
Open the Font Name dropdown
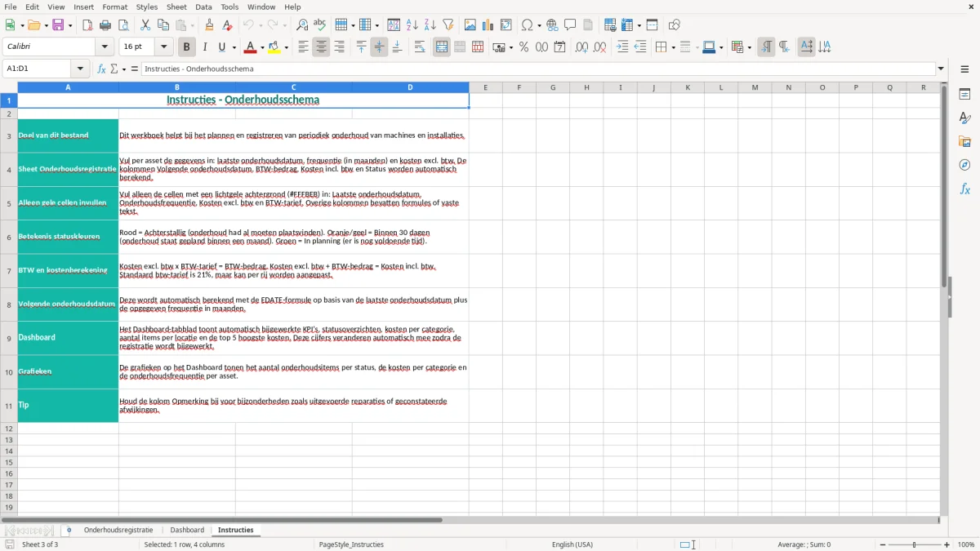click(x=105, y=47)
